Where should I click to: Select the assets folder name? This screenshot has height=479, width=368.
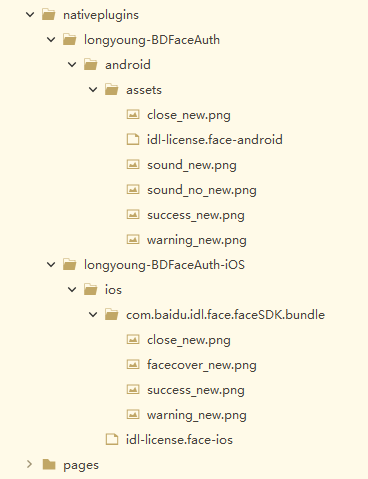pyautogui.click(x=144, y=90)
